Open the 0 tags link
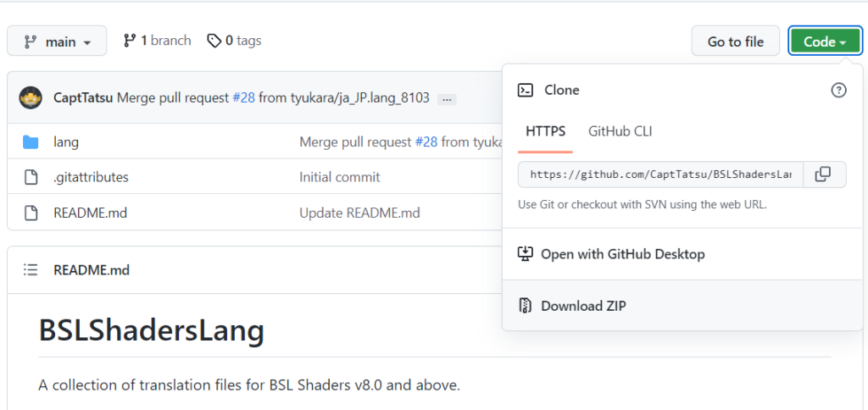Screen dimensions: 868x410 pyautogui.click(x=234, y=41)
